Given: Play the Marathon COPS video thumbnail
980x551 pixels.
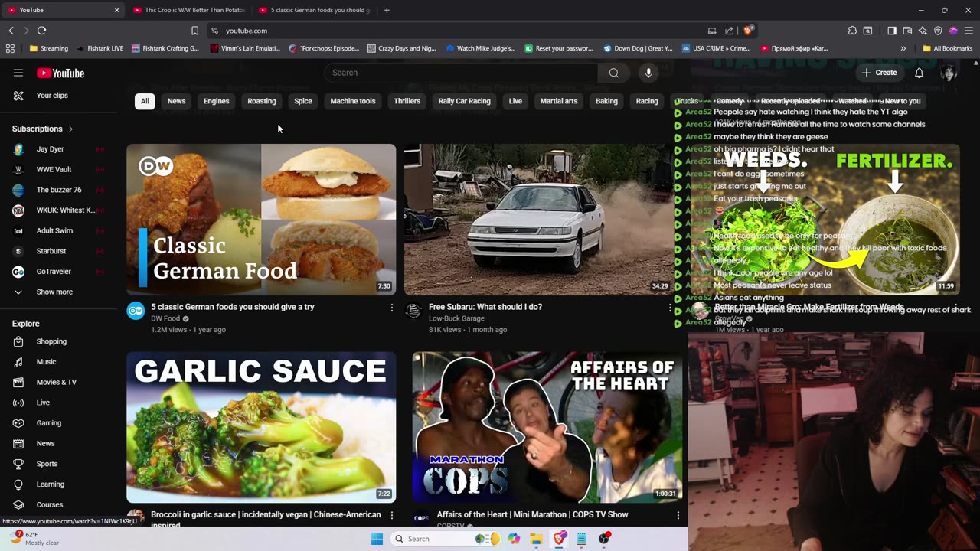Looking at the screenshot, I should 547,427.
